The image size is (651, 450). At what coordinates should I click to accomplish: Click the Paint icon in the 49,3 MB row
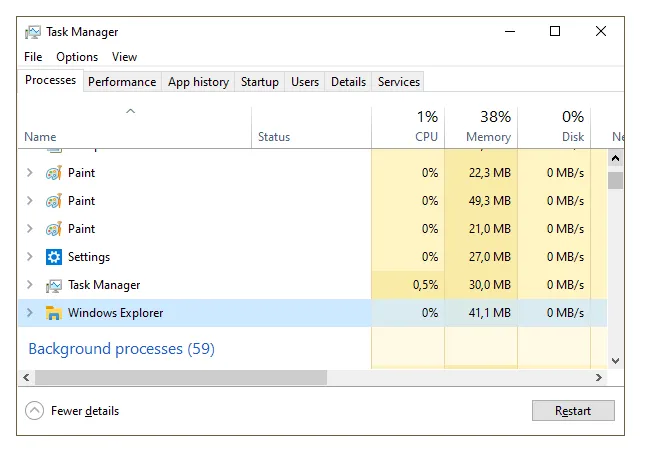click(54, 201)
